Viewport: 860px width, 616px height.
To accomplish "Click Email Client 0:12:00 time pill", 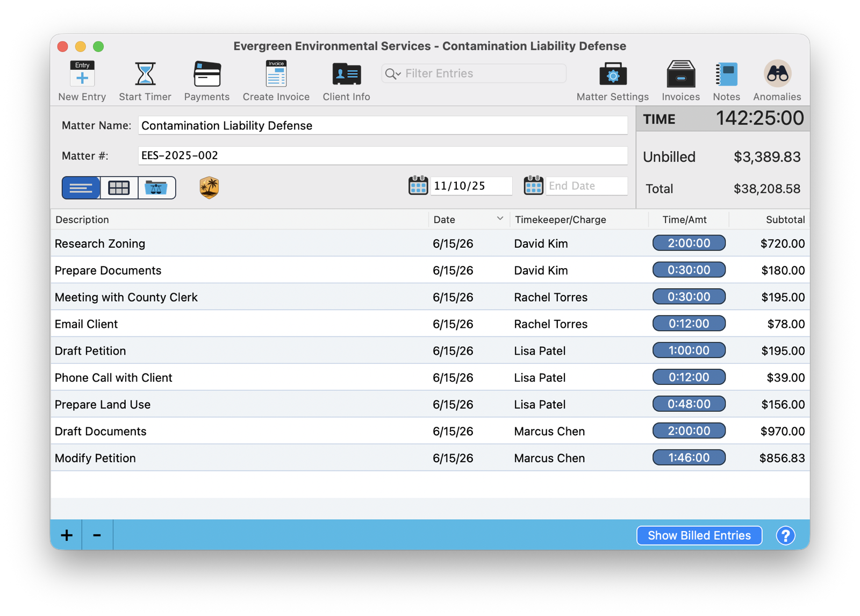I will click(689, 324).
